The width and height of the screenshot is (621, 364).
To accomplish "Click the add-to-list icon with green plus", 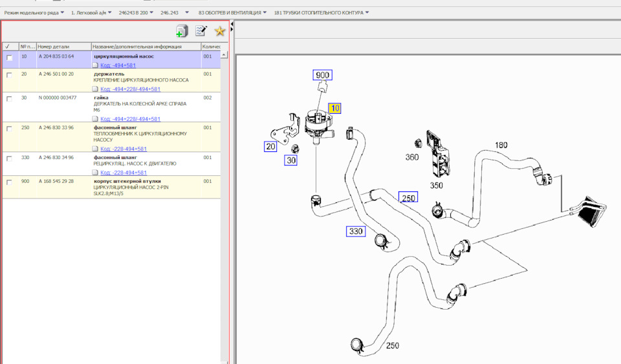I will click(x=182, y=31).
